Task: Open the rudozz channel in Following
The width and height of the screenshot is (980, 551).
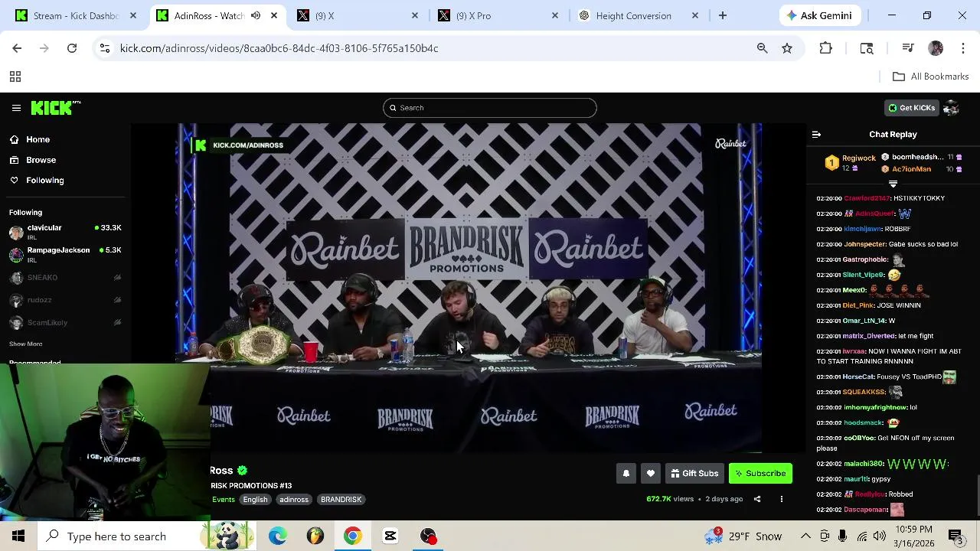Action: (x=65, y=300)
